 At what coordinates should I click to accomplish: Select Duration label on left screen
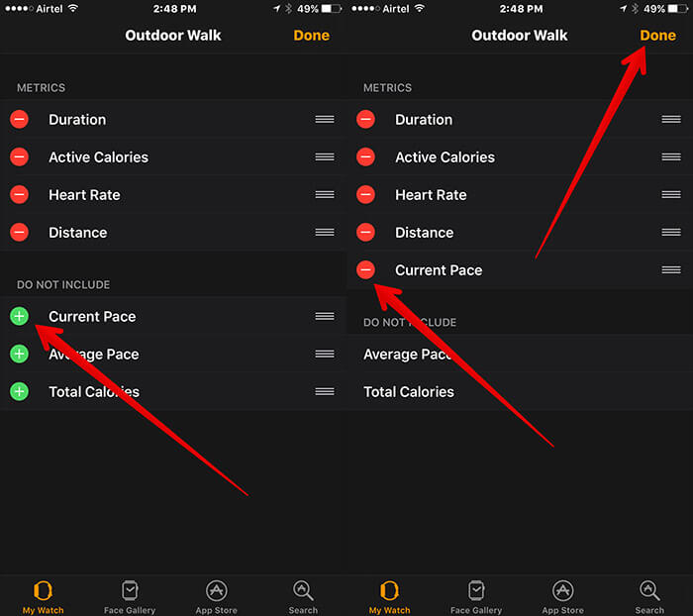point(77,120)
